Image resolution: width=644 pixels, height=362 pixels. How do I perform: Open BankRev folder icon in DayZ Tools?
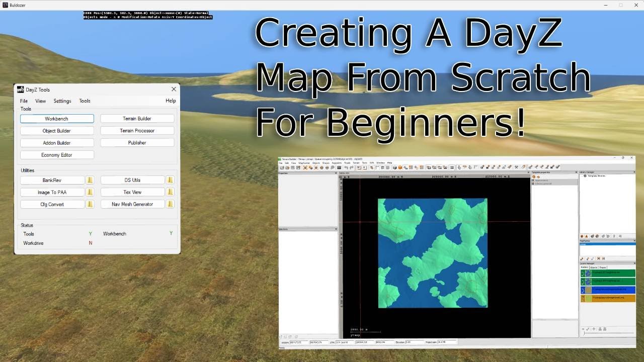[90, 180]
